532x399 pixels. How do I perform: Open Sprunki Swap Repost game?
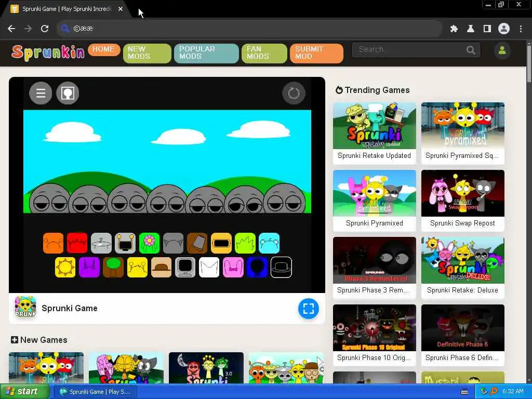(x=463, y=201)
